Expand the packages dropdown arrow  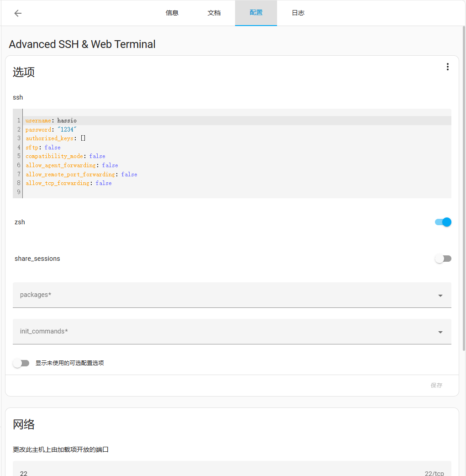tap(440, 296)
